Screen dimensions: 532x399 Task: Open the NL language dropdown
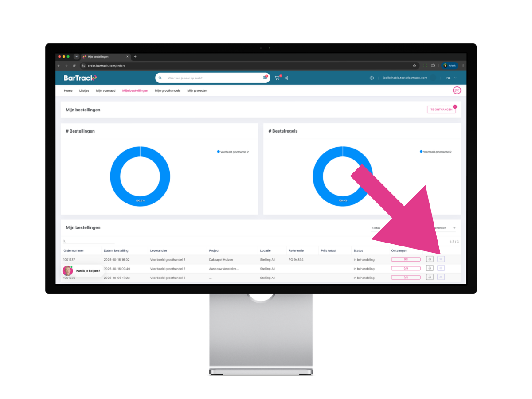tap(451, 78)
